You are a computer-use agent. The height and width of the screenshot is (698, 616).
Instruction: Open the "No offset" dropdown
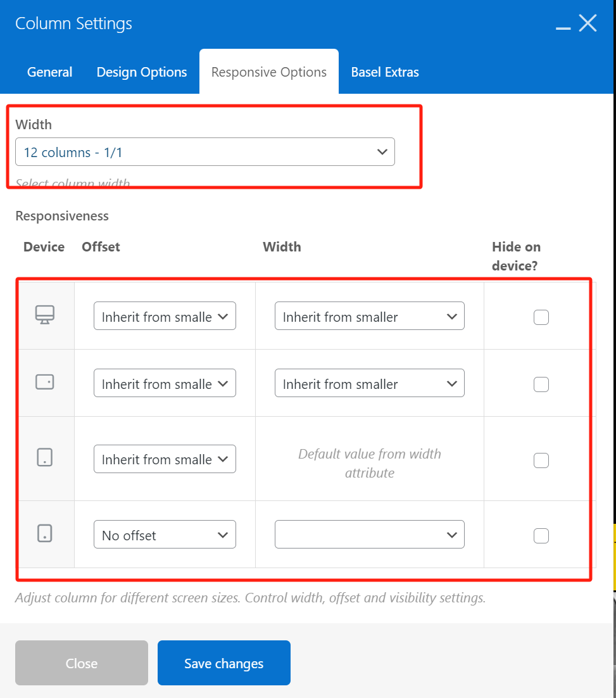(x=165, y=535)
